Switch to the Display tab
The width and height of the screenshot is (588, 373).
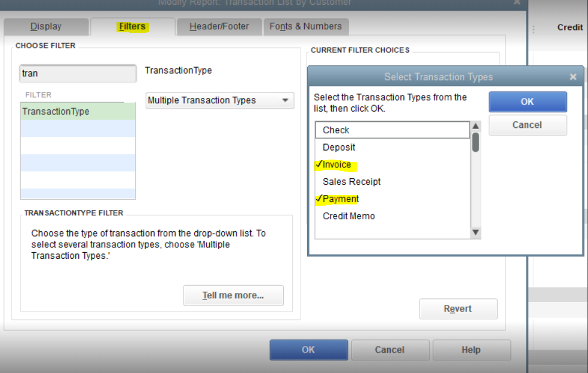pyautogui.click(x=45, y=26)
